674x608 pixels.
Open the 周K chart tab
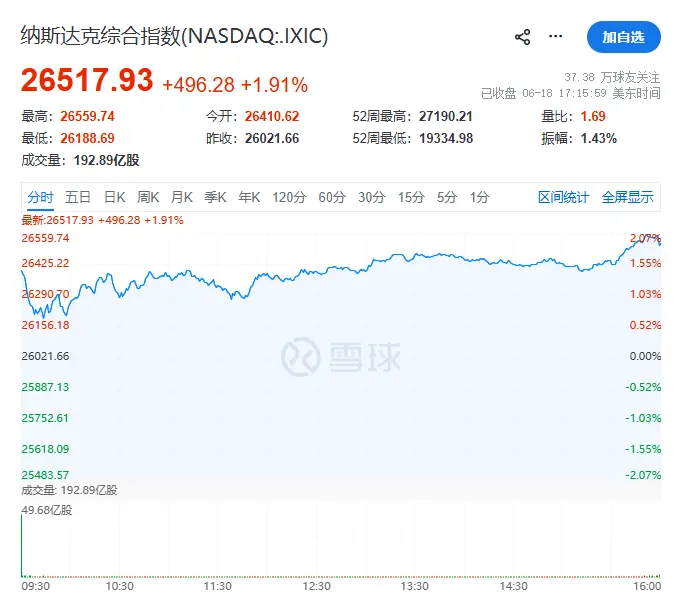(148, 197)
